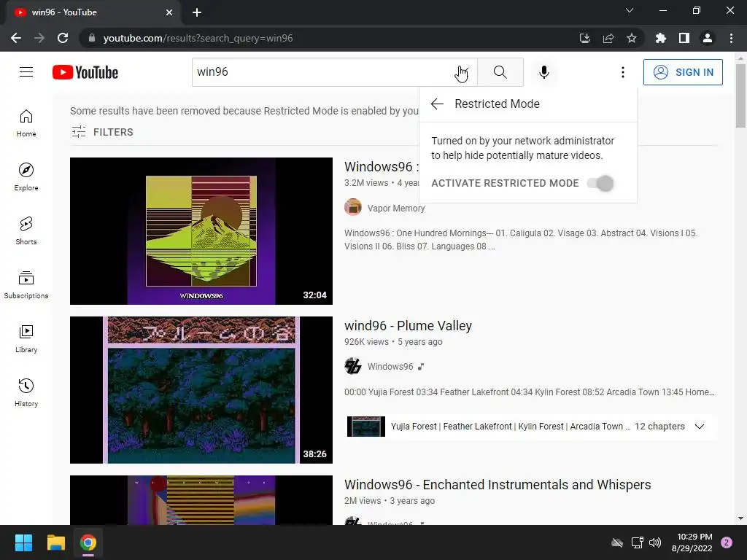
Task: Click the '00:00 Yujia Forest' description text
Action: pos(530,392)
